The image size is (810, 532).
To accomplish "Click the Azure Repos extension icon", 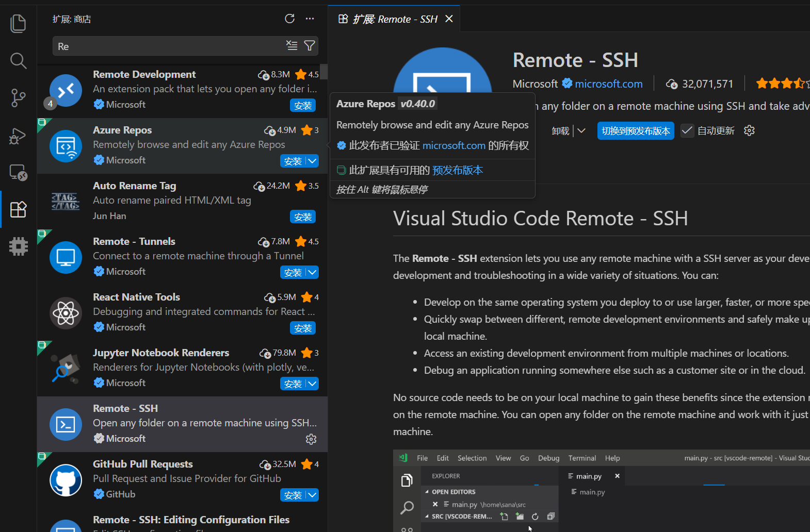I will 66,146.
